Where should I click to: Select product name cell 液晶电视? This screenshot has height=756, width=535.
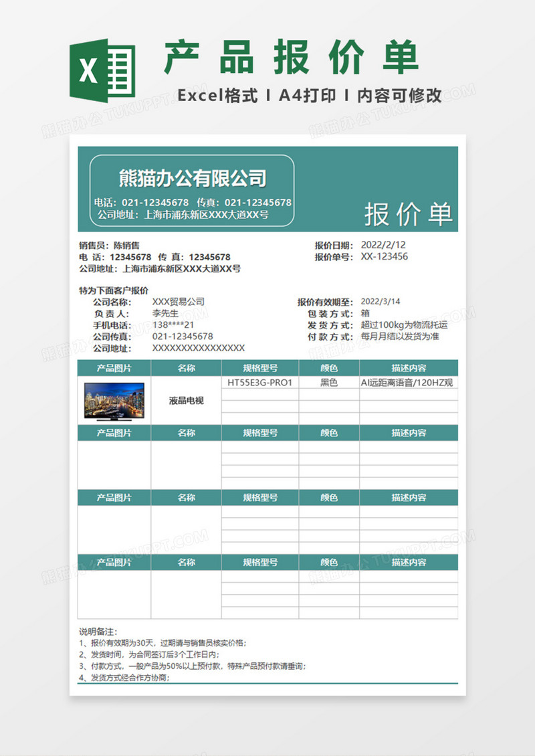click(187, 401)
